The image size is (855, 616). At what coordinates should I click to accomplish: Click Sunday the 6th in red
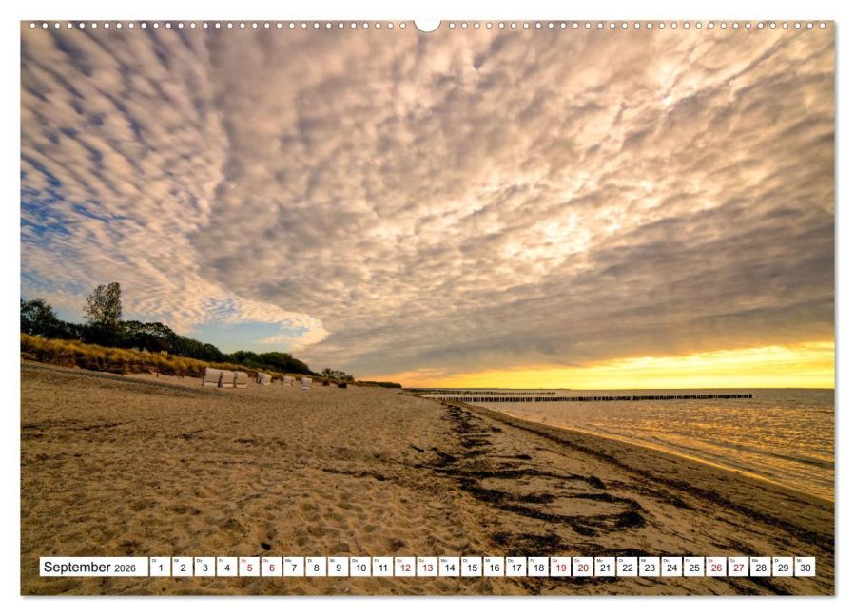pyautogui.click(x=271, y=568)
